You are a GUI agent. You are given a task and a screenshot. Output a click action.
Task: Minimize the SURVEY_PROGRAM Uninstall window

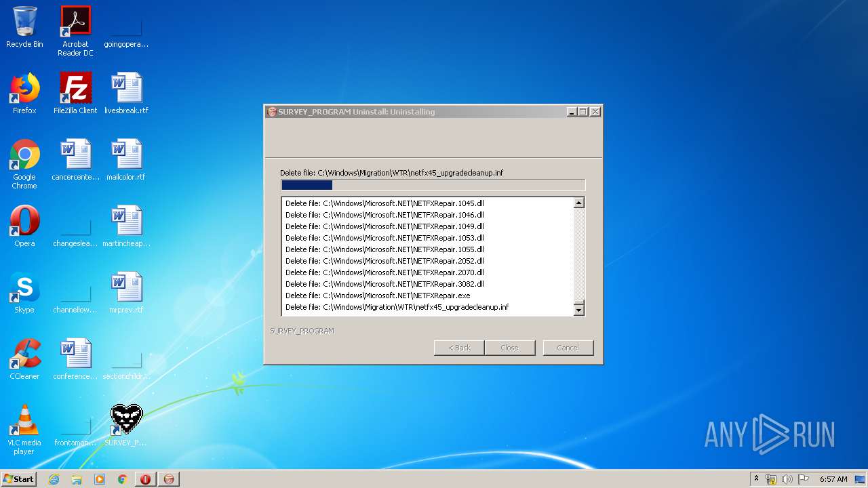click(x=572, y=112)
